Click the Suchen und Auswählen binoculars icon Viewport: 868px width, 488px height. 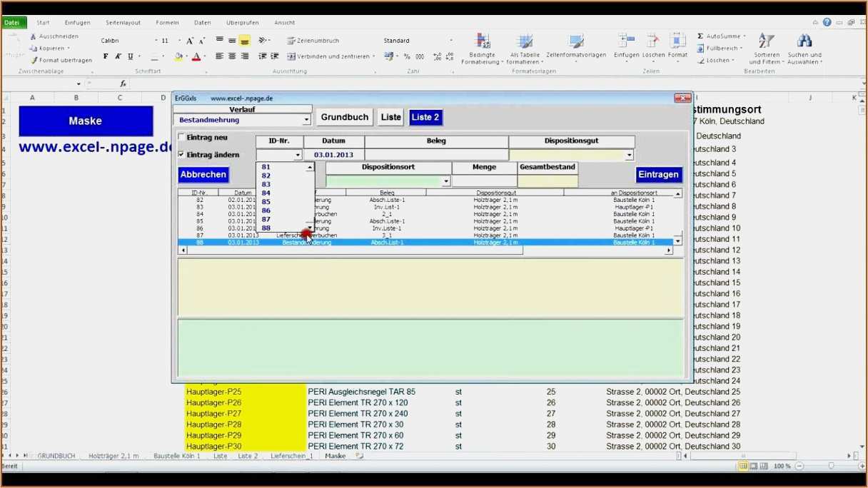point(804,41)
